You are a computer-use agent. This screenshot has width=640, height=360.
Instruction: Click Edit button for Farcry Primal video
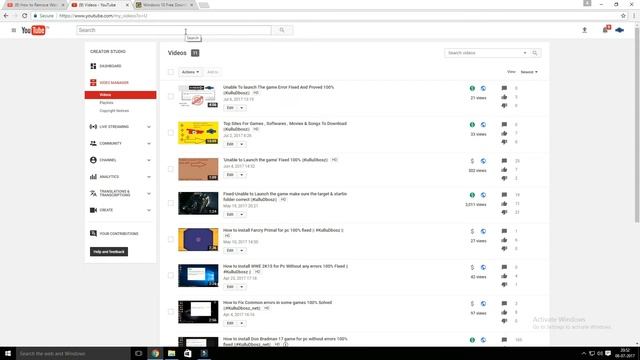pyautogui.click(x=230, y=250)
